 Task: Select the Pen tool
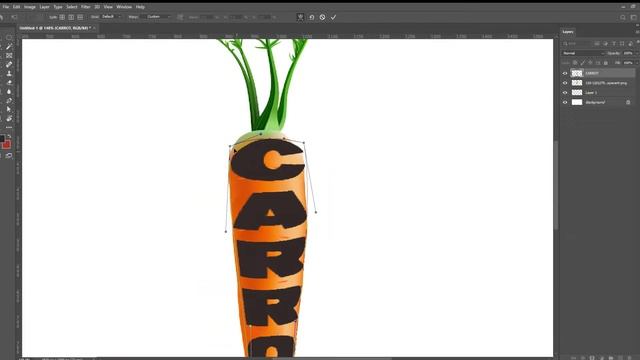point(9,100)
